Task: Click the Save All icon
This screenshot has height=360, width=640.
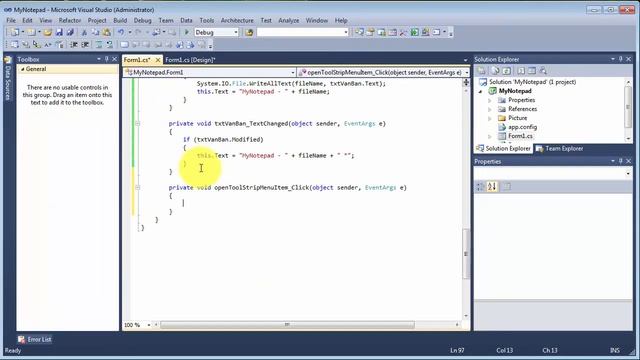Action: pyautogui.click(x=70, y=32)
